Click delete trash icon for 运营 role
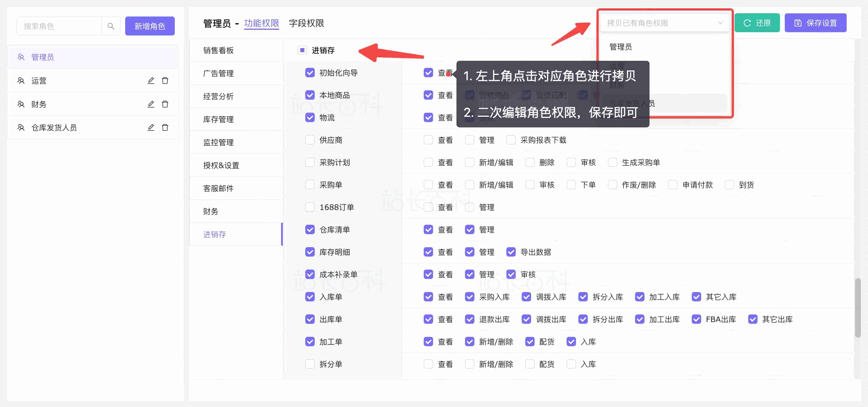This screenshot has width=868, height=407. [x=165, y=81]
